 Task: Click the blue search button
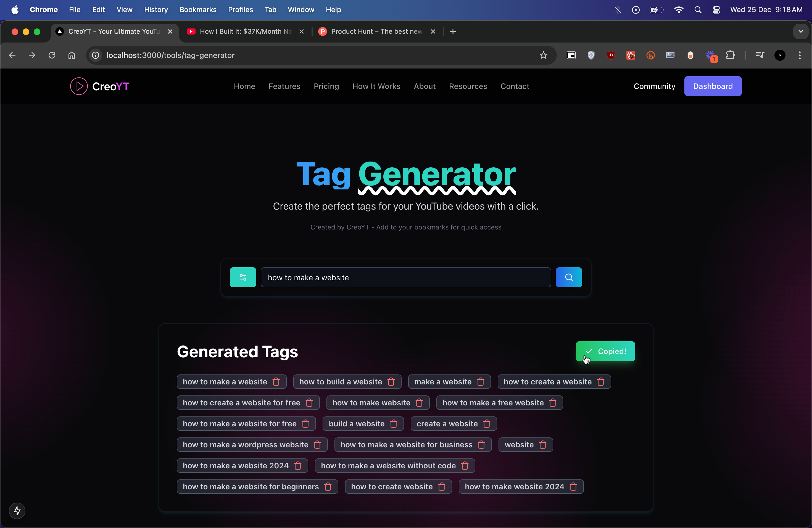(569, 277)
